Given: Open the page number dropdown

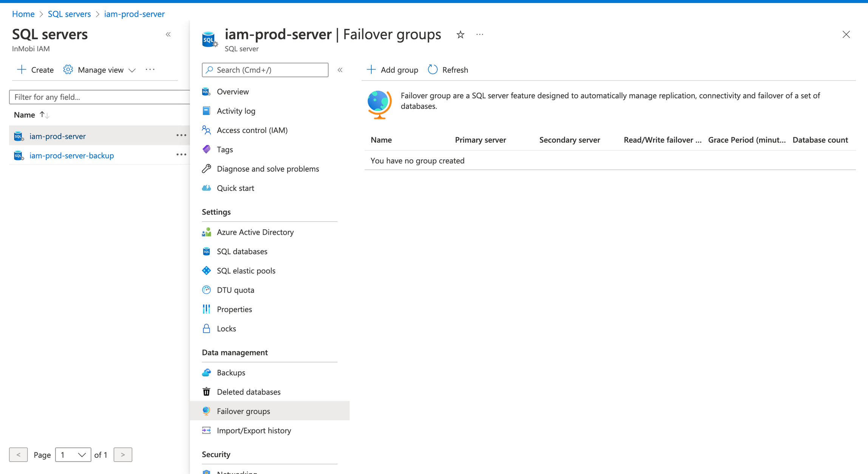Looking at the screenshot, I should click(x=73, y=455).
